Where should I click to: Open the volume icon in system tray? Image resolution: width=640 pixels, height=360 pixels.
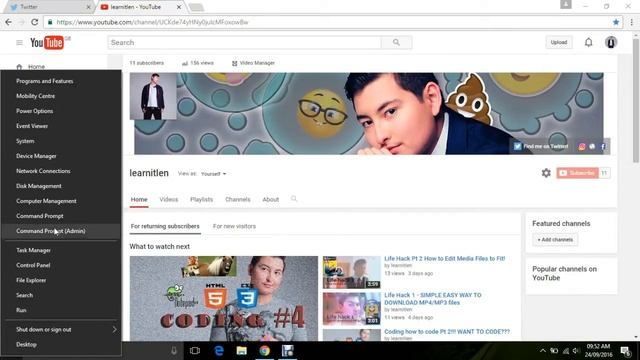tap(576, 351)
